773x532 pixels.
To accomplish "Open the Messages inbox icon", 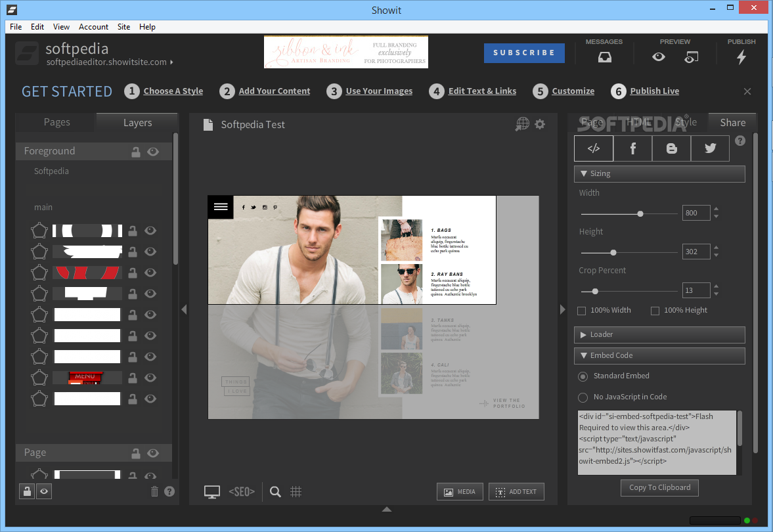I will point(604,58).
